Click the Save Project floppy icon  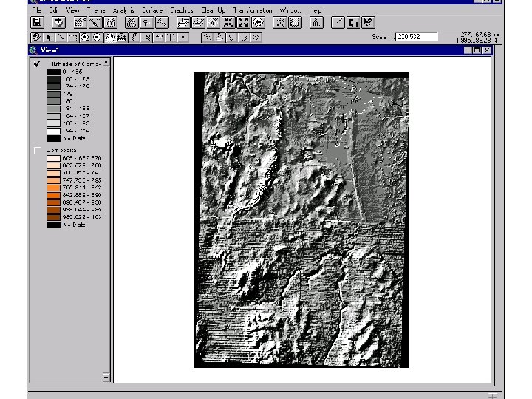[x=37, y=23]
